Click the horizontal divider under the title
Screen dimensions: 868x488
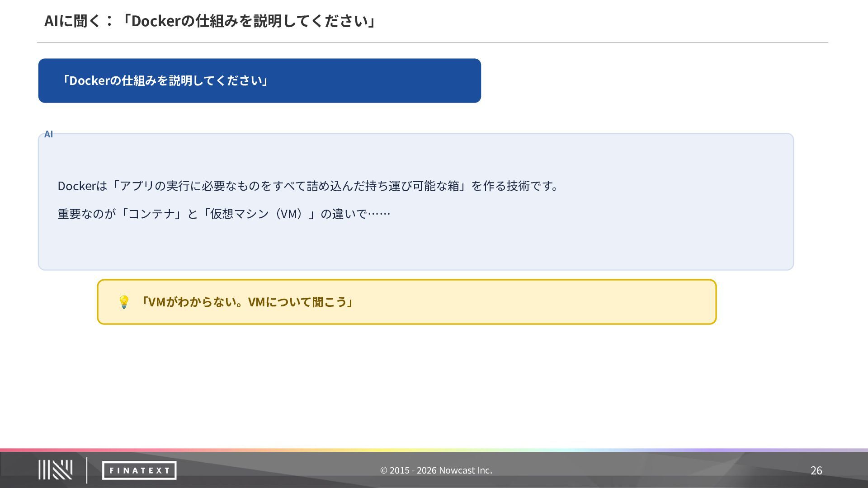pyautogui.click(x=433, y=42)
